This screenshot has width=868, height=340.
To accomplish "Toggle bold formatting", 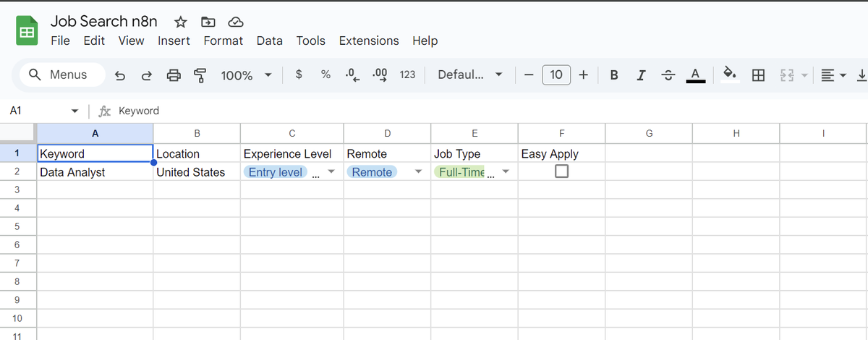I will coord(614,75).
